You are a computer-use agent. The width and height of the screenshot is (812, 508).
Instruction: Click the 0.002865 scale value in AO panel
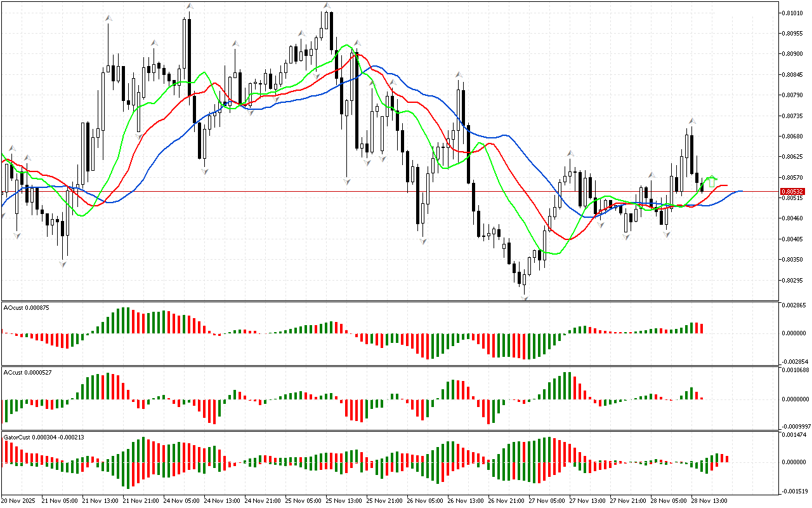tap(793, 305)
